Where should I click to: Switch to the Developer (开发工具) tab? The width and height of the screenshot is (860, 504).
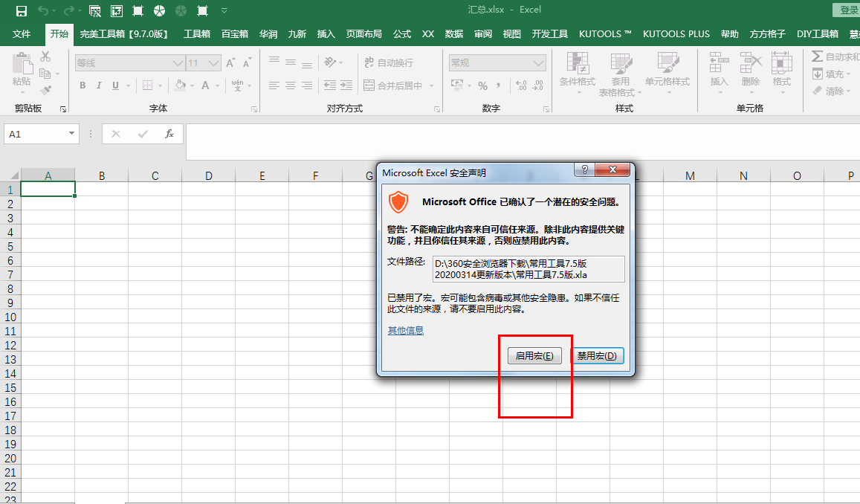tap(549, 34)
